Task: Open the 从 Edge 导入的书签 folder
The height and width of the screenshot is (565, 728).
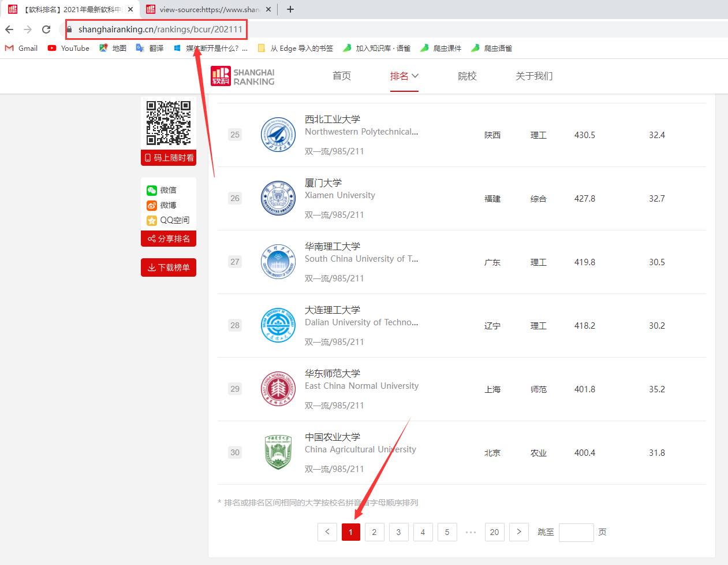Action: click(x=296, y=49)
